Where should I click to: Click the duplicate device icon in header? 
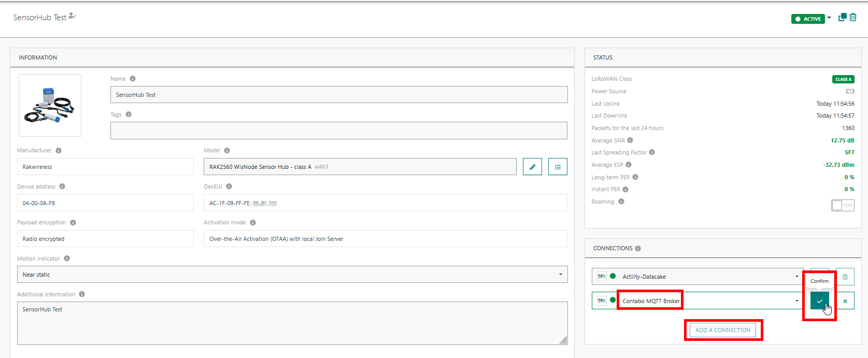pyautogui.click(x=842, y=17)
